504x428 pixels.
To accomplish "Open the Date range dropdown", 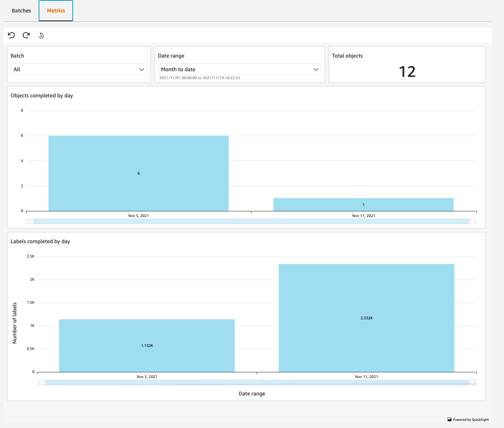I will point(239,69).
